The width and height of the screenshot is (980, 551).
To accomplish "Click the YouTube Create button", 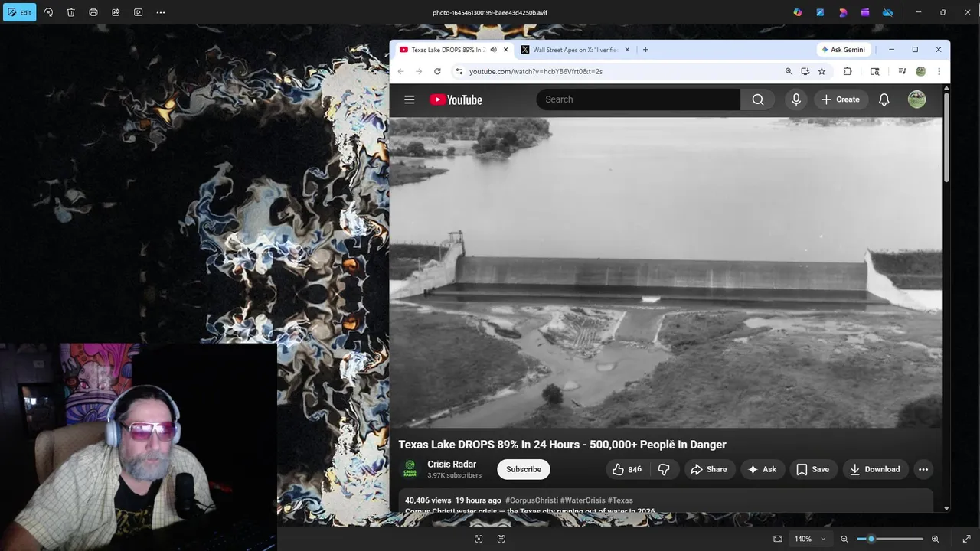I will [841, 99].
